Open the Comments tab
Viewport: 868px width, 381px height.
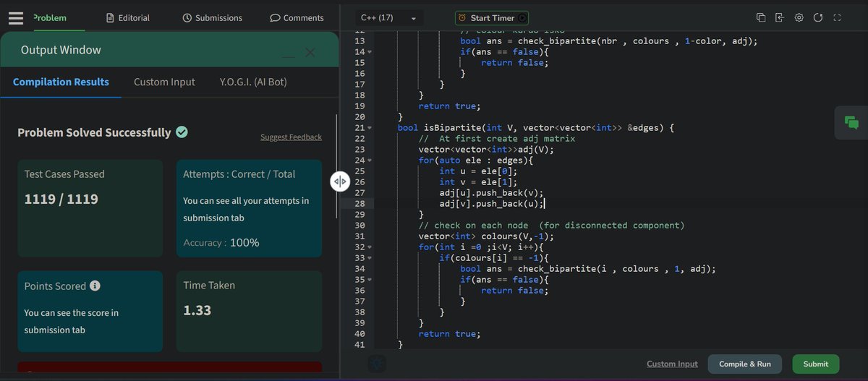(297, 17)
